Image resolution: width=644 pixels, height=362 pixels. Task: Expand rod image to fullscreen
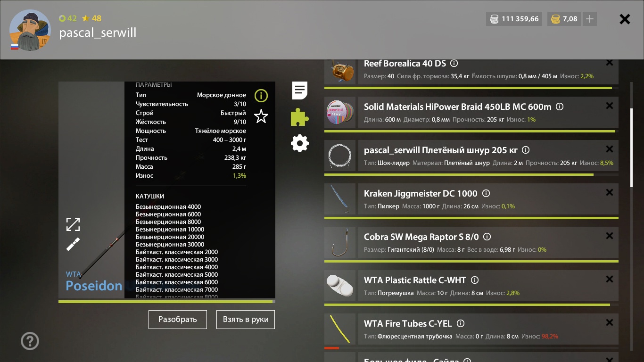point(73,224)
